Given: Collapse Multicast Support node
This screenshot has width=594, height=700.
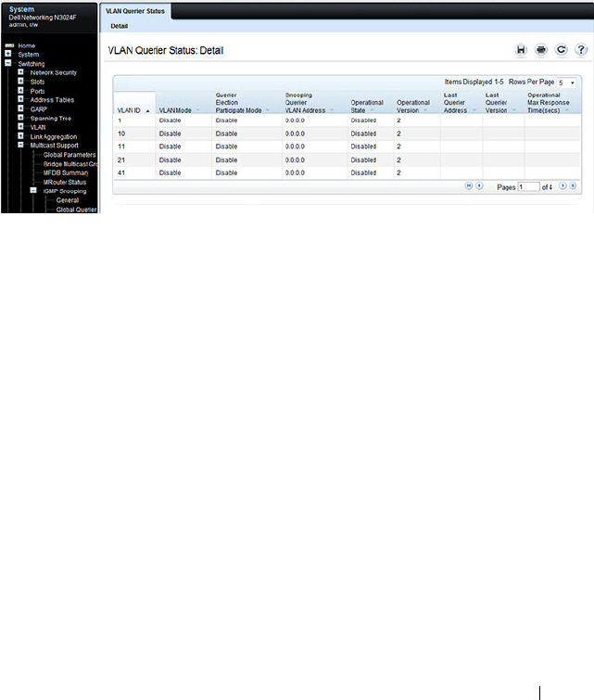Looking at the screenshot, I should tap(20, 145).
